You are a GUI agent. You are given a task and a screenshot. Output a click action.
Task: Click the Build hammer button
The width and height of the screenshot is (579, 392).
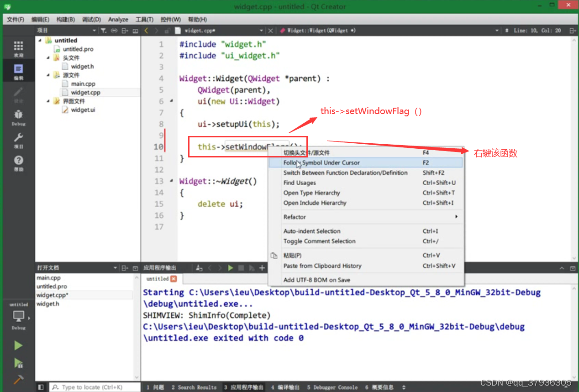coord(18,380)
